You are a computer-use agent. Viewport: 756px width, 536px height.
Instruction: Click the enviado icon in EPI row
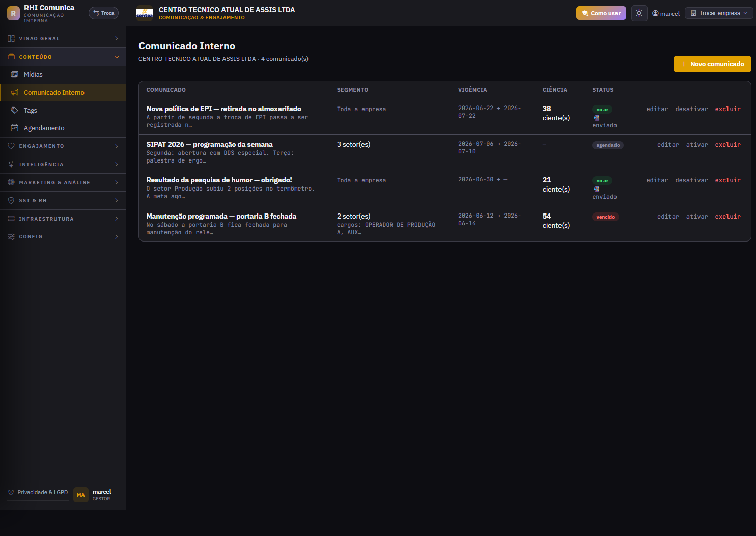(x=596, y=118)
